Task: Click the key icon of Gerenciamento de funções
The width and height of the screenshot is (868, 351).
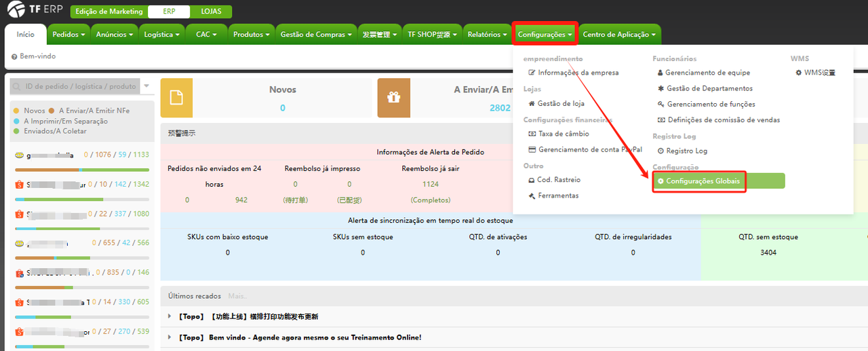Action: point(661,104)
